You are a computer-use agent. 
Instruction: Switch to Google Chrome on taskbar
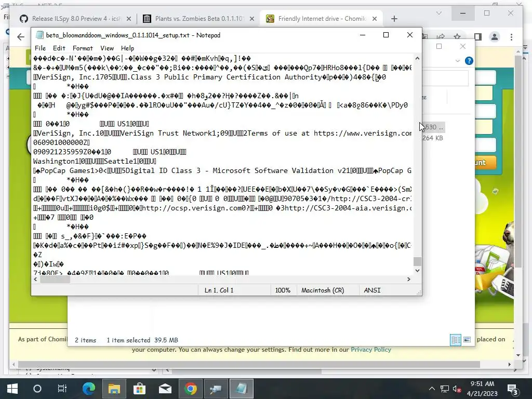[x=190, y=389]
